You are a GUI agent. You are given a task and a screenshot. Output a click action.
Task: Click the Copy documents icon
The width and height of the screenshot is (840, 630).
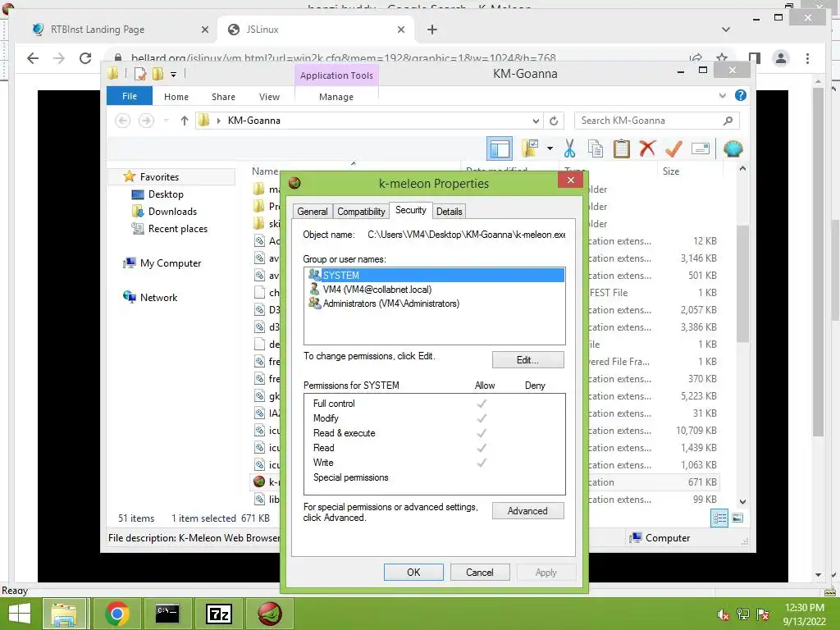click(596, 148)
